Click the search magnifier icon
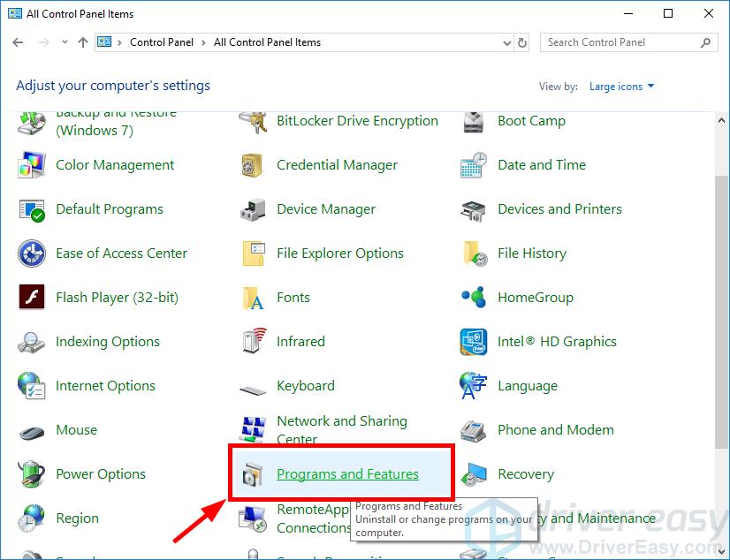Screen dimensions: 730x560 [x=705, y=42]
